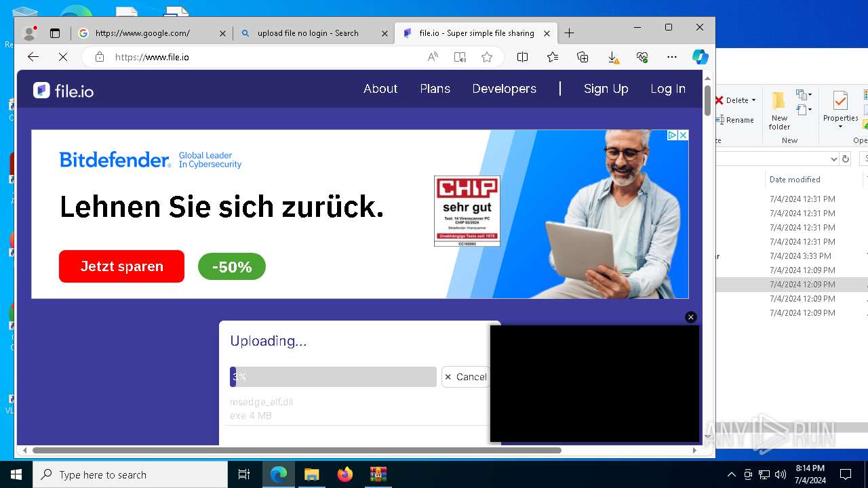The width and height of the screenshot is (868, 488).
Task: Expand the File Explorer address bar history dropdown
Action: pyautogui.click(x=834, y=159)
